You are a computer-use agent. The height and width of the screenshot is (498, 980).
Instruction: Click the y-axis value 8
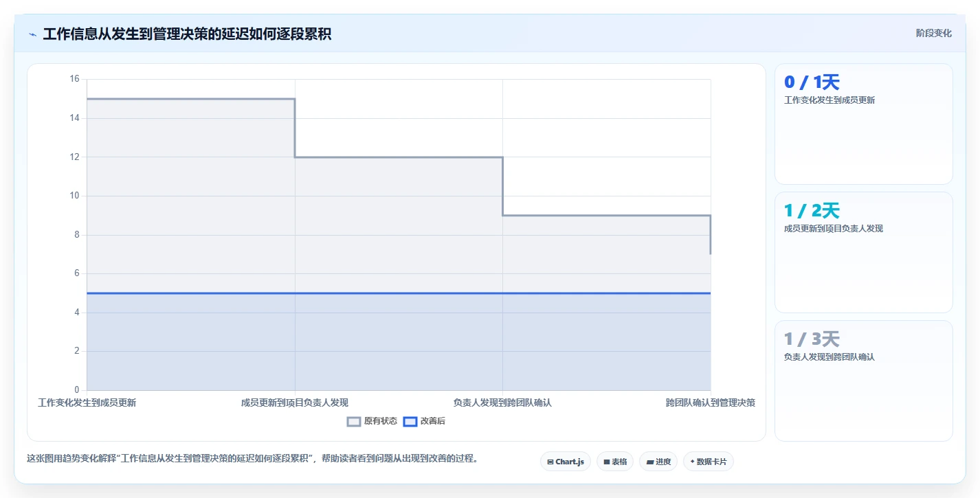pyautogui.click(x=77, y=235)
